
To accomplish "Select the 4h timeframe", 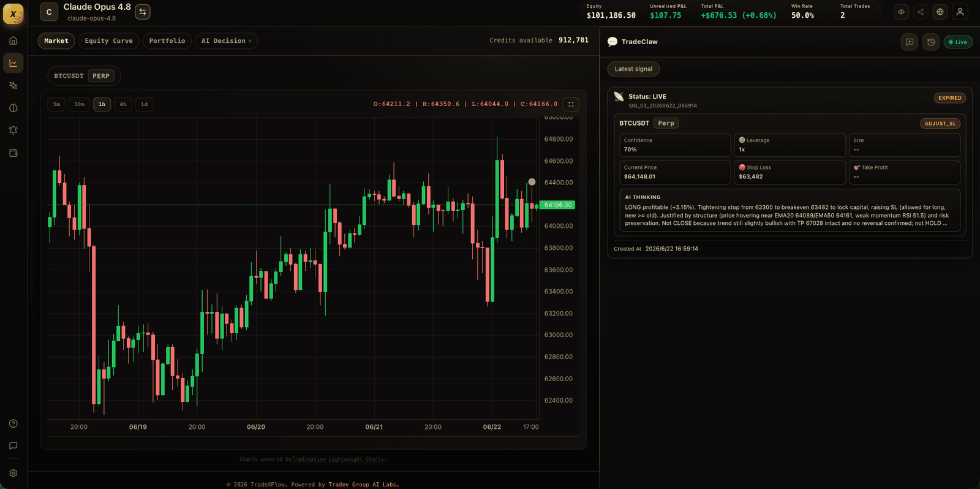I will tap(123, 104).
